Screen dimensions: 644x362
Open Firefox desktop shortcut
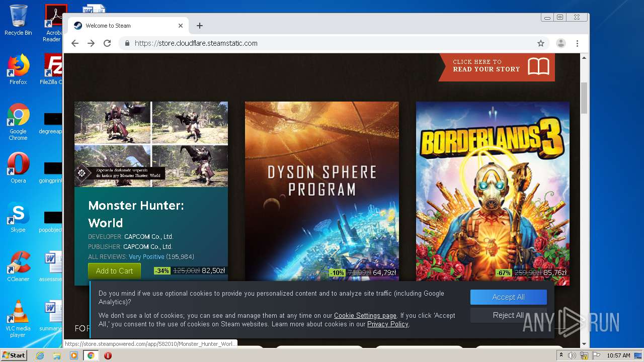point(18,69)
